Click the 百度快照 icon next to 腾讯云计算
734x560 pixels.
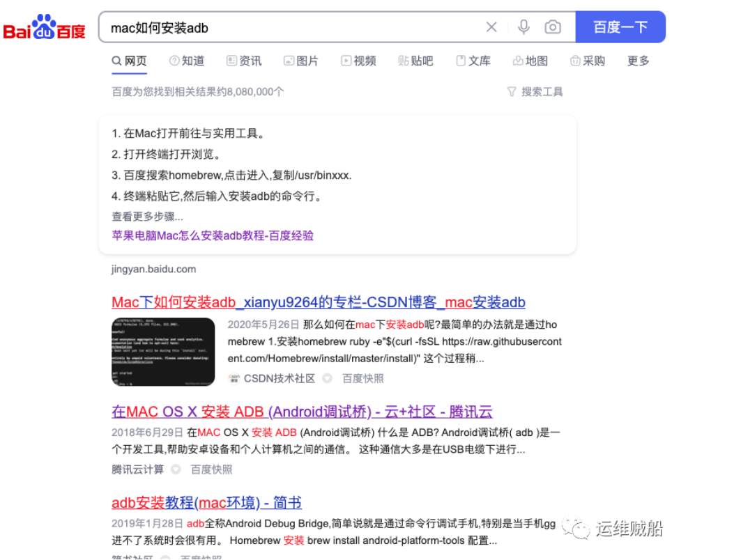(x=175, y=469)
